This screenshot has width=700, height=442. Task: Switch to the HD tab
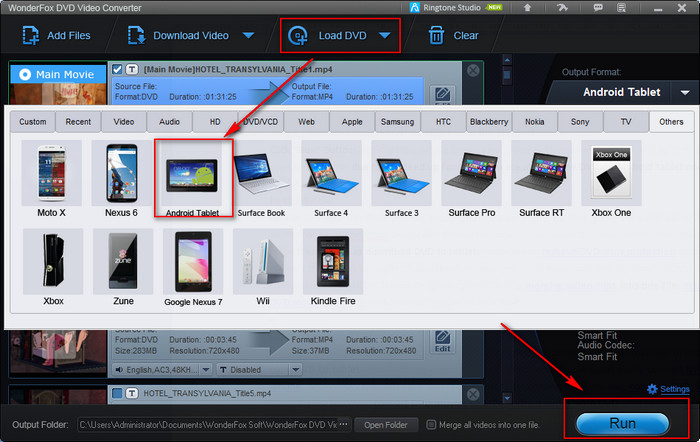pyautogui.click(x=215, y=122)
